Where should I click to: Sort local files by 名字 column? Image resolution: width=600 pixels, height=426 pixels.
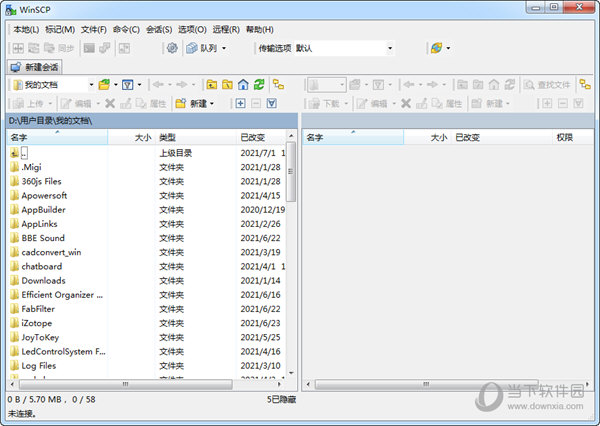(57, 137)
